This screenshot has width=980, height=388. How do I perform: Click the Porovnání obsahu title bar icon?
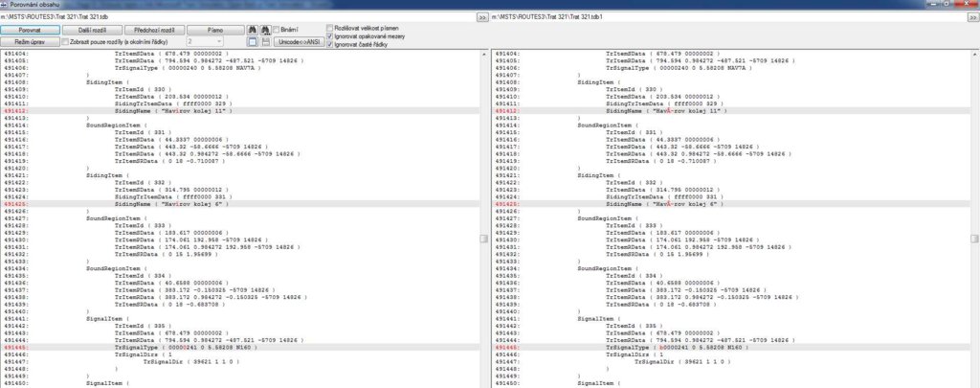point(6,5)
